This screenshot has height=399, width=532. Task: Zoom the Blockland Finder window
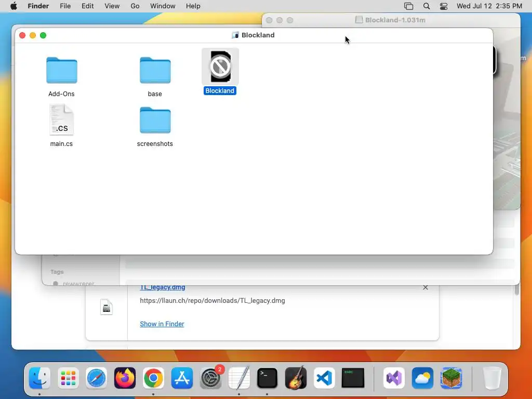point(43,35)
